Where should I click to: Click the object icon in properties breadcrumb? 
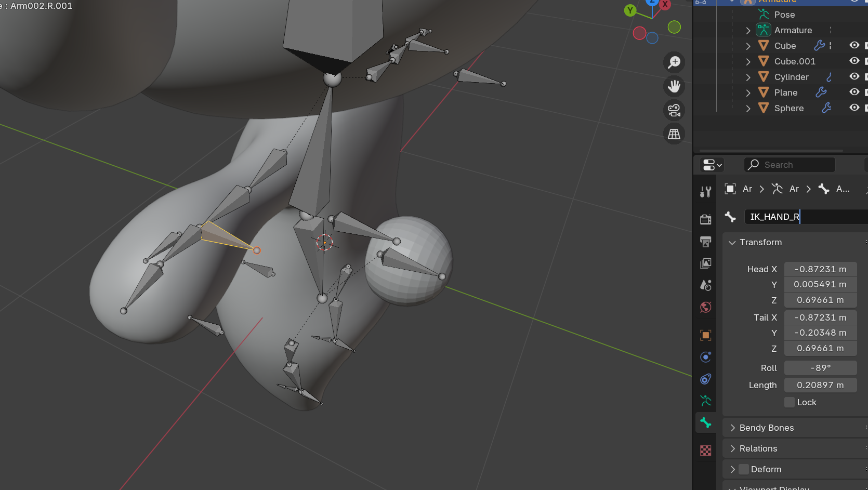point(730,189)
